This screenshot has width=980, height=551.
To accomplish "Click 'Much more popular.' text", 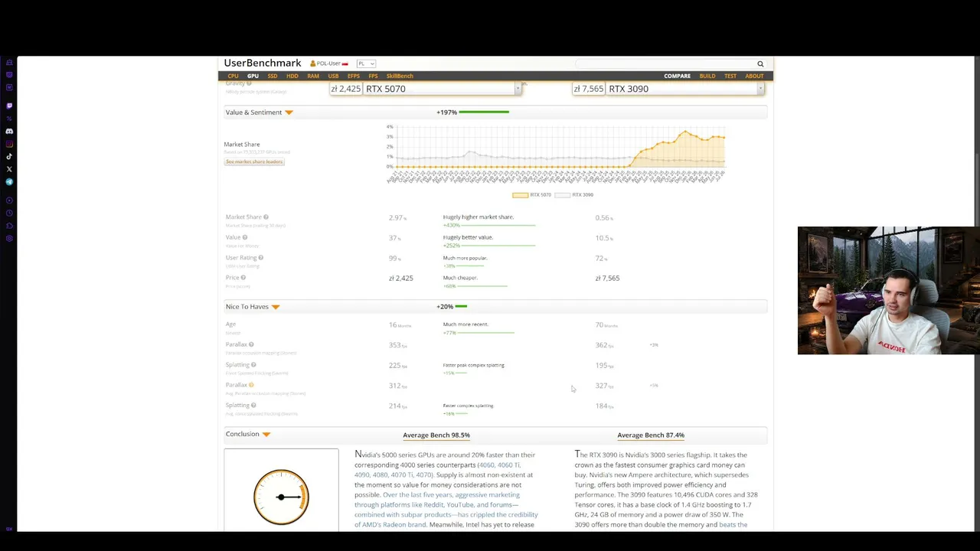I will pos(465,258).
